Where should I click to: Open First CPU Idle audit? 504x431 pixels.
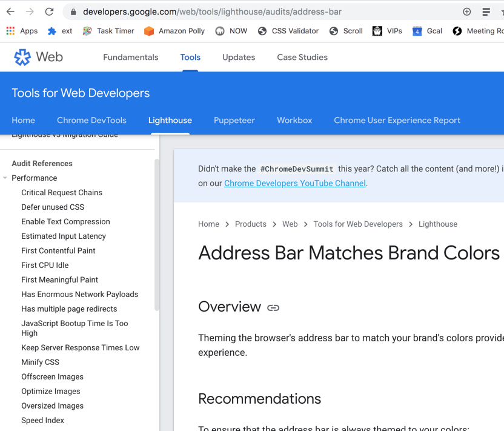45,266
